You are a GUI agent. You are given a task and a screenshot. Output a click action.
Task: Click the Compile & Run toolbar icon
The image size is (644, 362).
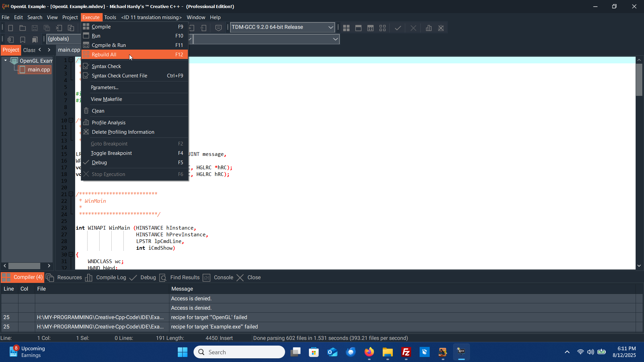[370, 28]
